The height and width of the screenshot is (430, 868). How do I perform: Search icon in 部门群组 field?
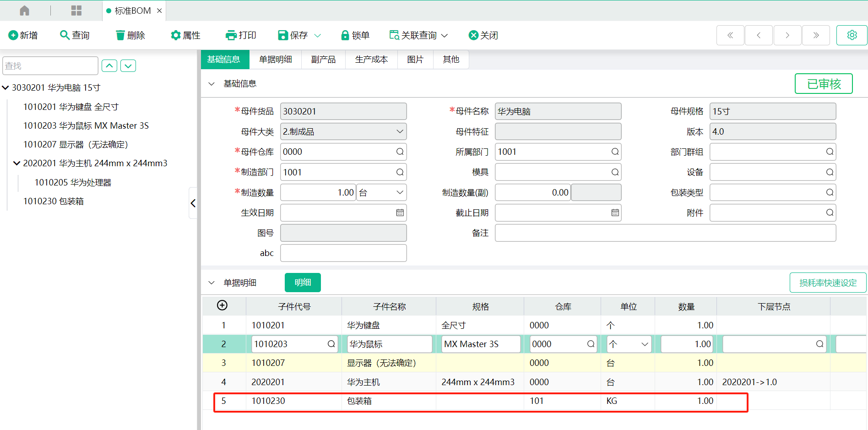(830, 152)
